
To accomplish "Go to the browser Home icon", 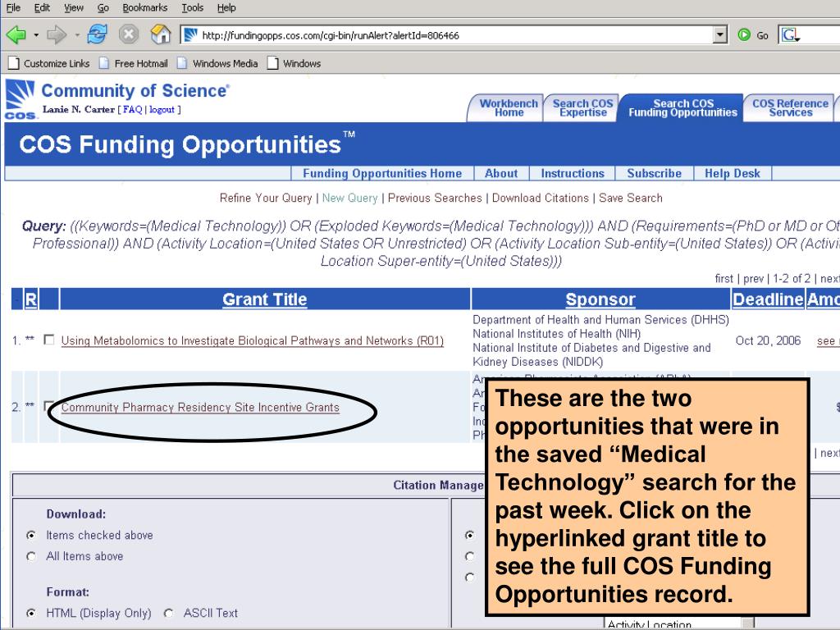I will click(x=160, y=34).
